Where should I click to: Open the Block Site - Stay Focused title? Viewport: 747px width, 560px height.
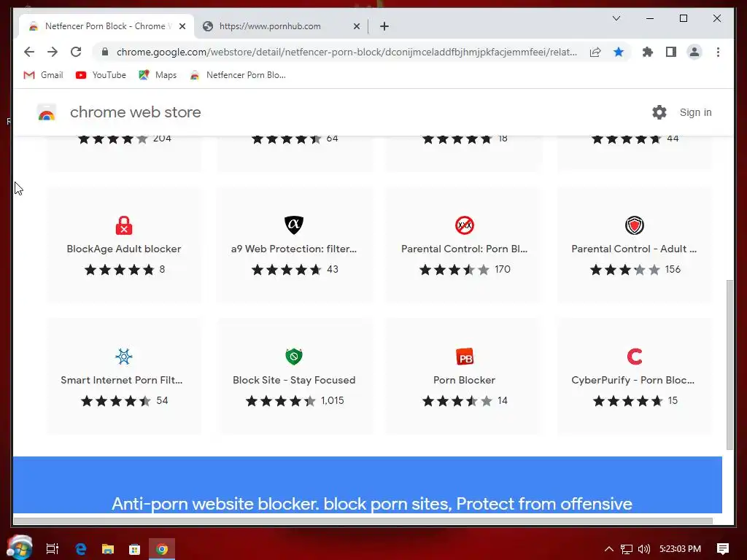click(x=294, y=380)
